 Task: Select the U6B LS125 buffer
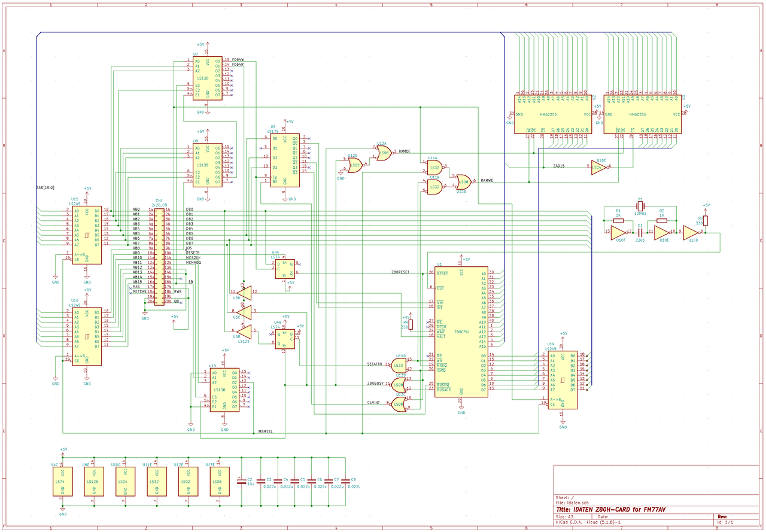tap(244, 331)
